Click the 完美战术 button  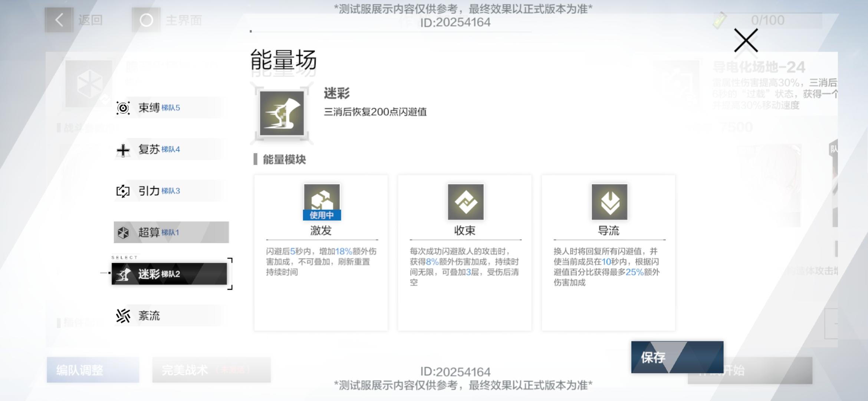(211, 370)
